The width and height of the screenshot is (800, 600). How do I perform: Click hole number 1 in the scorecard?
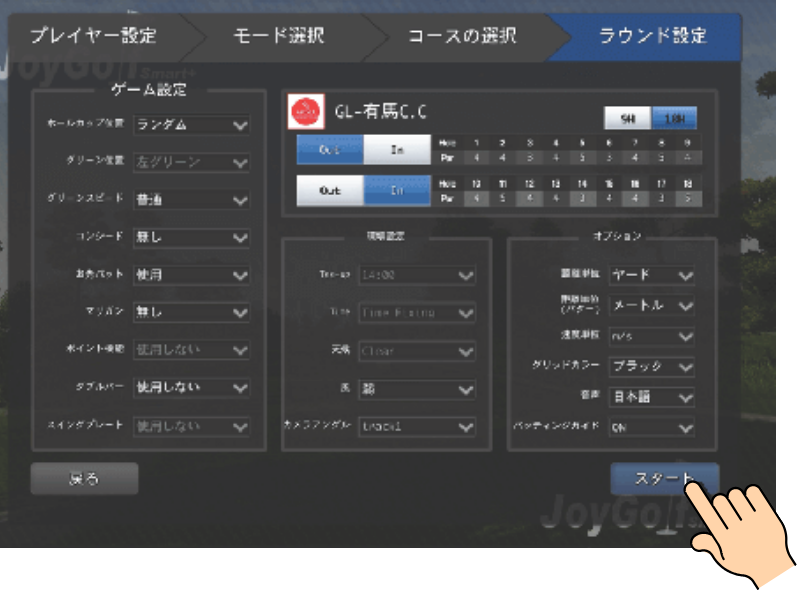476,143
